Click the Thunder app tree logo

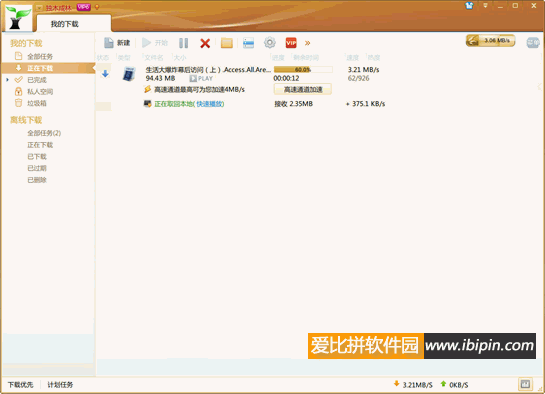click(x=18, y=18)
